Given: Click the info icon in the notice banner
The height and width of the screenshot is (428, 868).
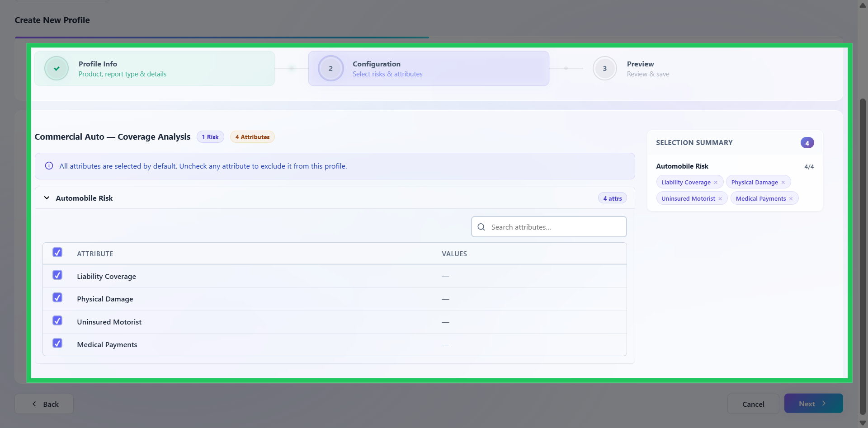Looking at the screenshot, I should (x=49, y=166).
